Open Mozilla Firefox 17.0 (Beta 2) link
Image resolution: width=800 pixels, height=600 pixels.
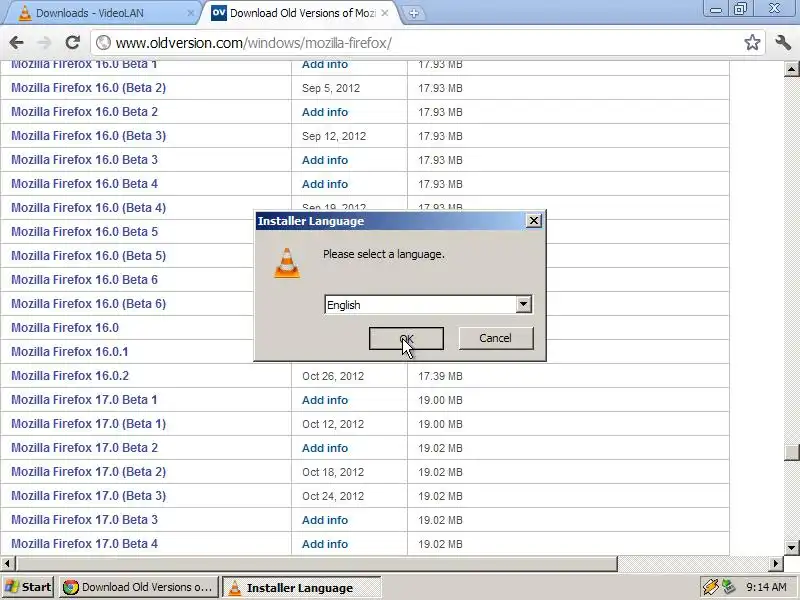coord(88,471)
